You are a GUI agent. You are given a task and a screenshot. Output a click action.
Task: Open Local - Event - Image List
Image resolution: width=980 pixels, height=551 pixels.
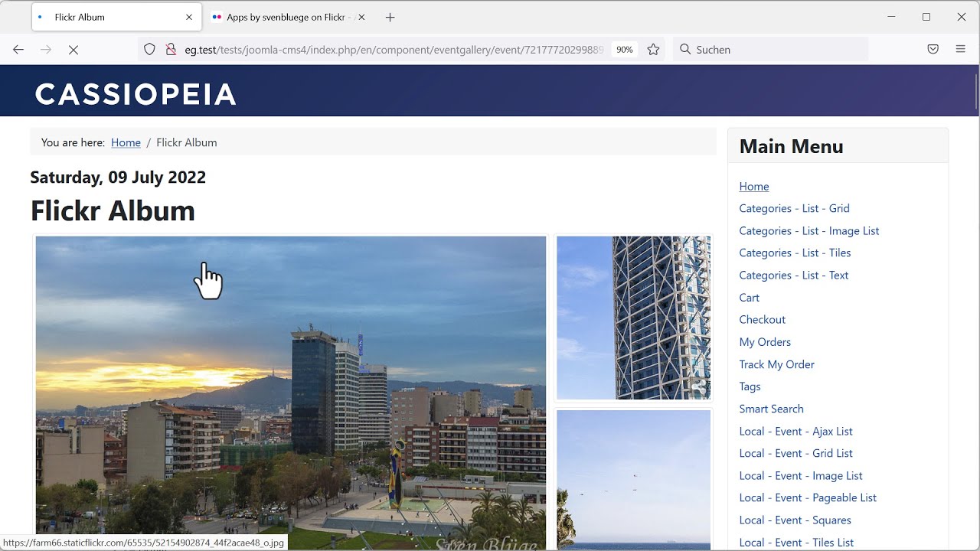pyautogui.click(x=800, y=475)
